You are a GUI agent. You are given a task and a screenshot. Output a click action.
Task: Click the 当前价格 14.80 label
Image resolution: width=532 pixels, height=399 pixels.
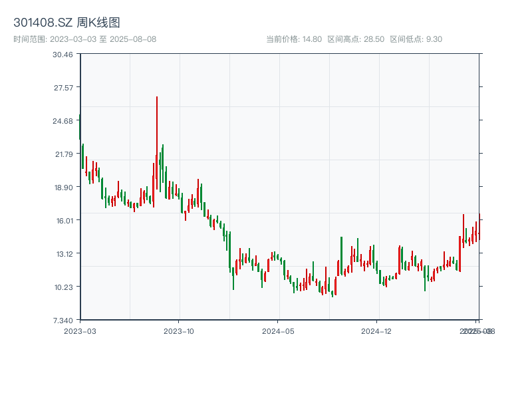(294, 39)
